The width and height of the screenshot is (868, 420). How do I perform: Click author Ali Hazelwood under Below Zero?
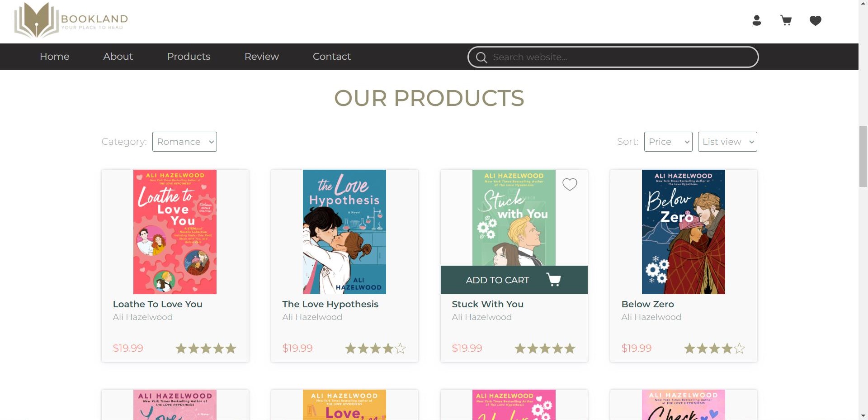pyautogui.click(x=651, y=317)
